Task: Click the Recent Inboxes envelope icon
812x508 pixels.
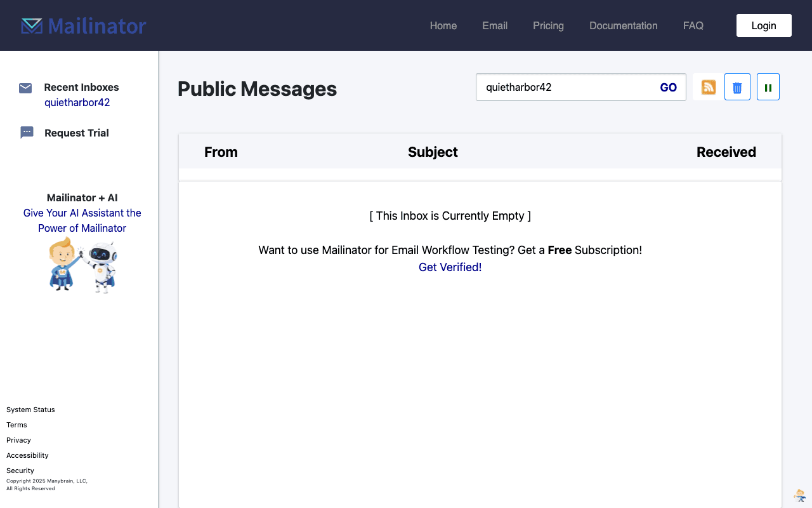Action: tap(25, 88)
